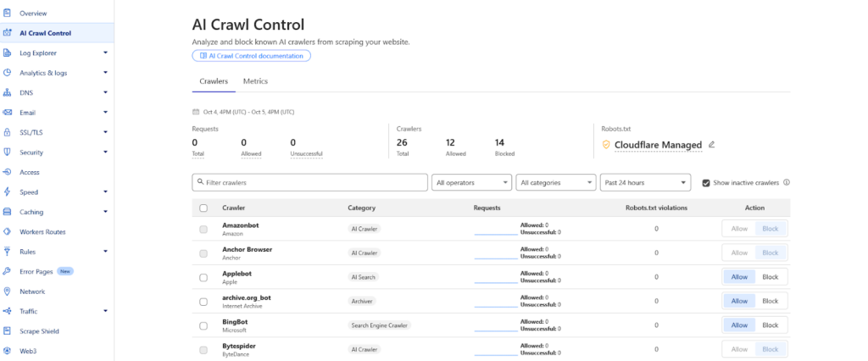Switch to the Metrics tab

click(255, 81)
